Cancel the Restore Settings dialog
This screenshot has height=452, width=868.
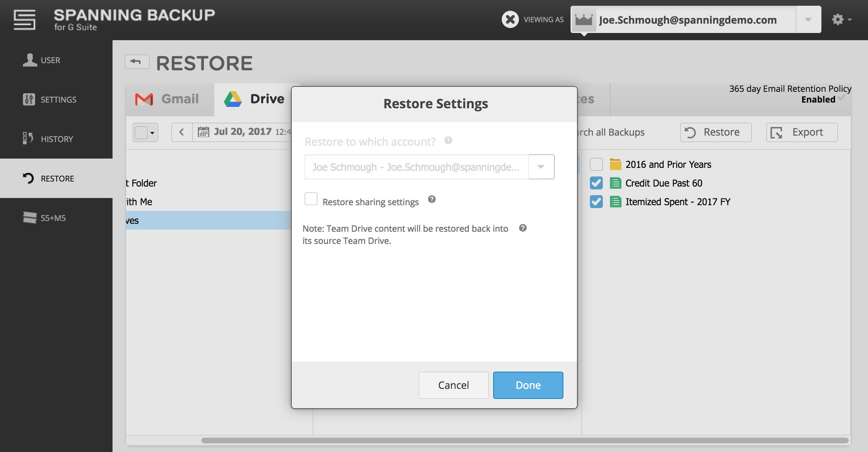click(x=453, y=385)
